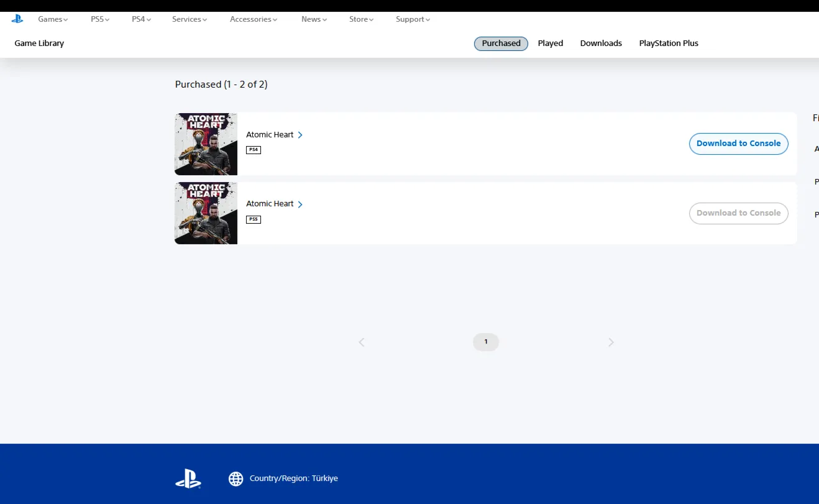The height and width of the screenshot is (504, 819).
Task: Go to next page with right arrow
Action: point(611,342)
